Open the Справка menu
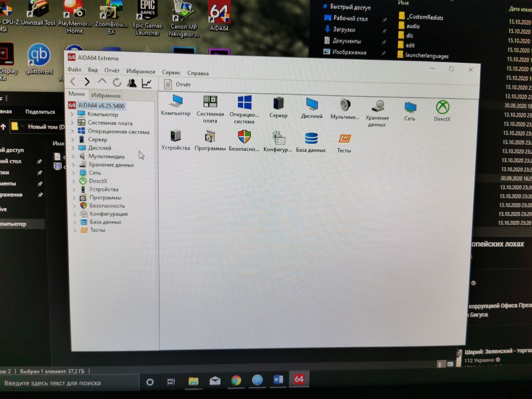Image resolution: width=532 pixels, height=399 pixels. point(198,73)
